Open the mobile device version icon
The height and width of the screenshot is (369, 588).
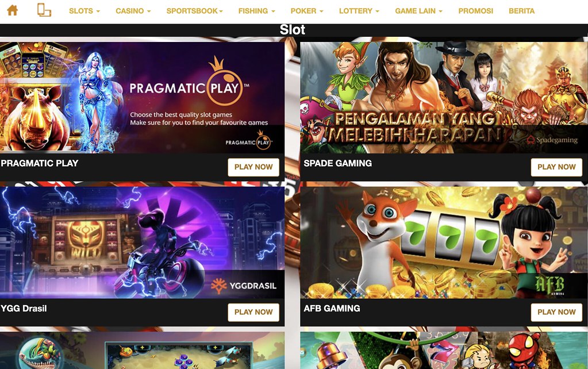click(x=44, y=10)
